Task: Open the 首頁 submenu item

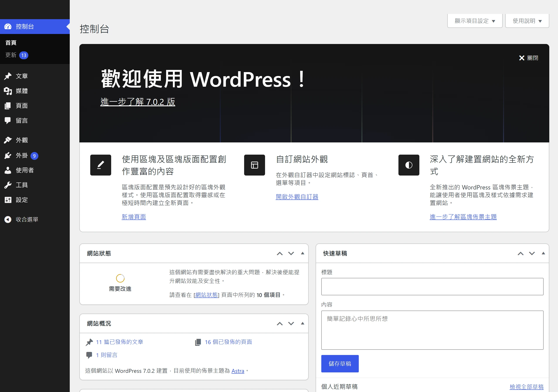Action: point(11,43)
